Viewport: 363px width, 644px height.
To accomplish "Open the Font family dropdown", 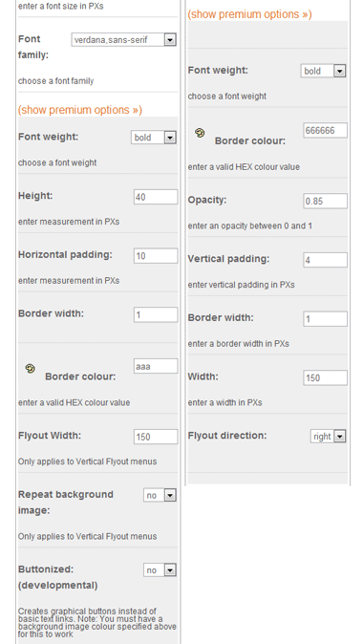I will [123, 40].
